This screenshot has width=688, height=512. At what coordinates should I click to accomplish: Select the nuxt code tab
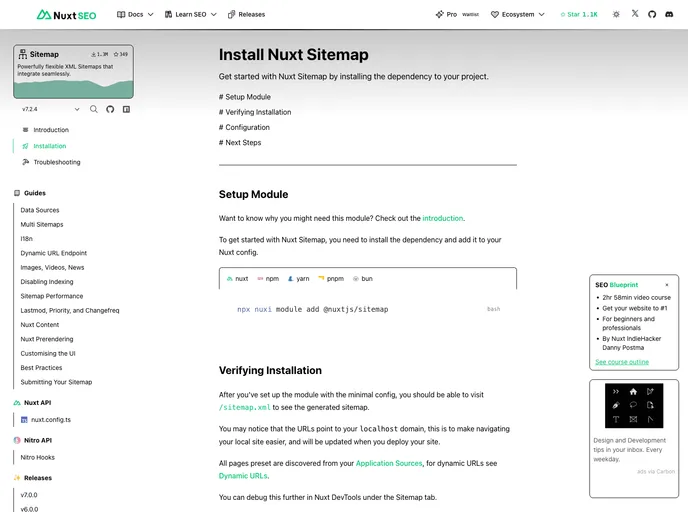coord(237,279)
